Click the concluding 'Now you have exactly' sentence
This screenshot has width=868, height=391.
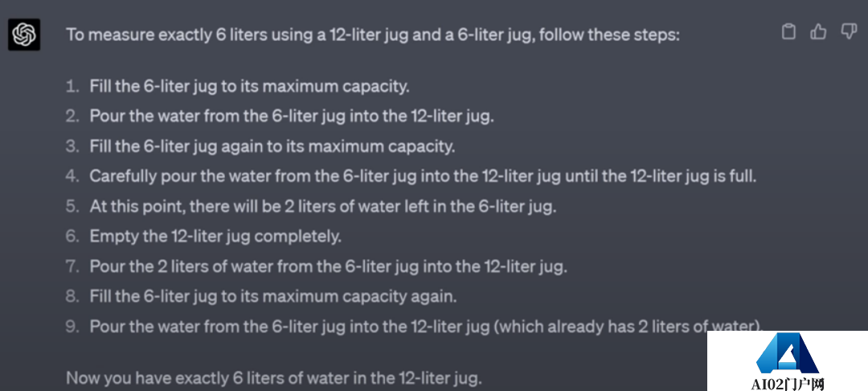click(273, 377)
